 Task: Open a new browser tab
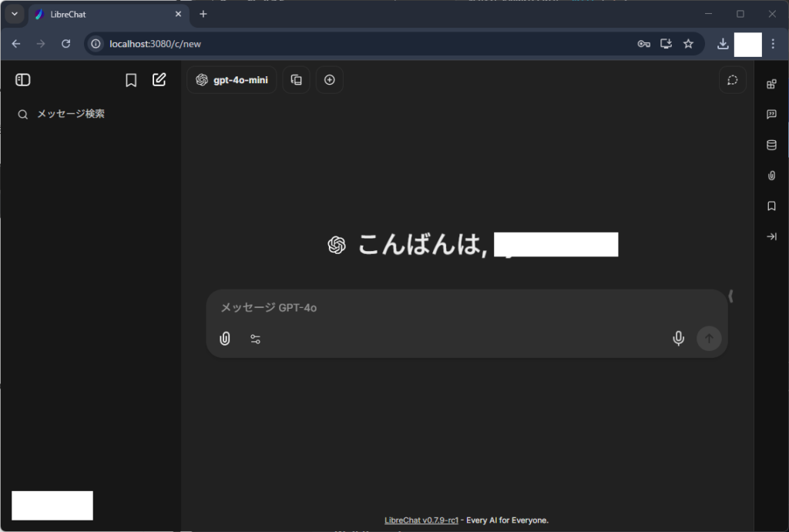[x=202, y=13]
